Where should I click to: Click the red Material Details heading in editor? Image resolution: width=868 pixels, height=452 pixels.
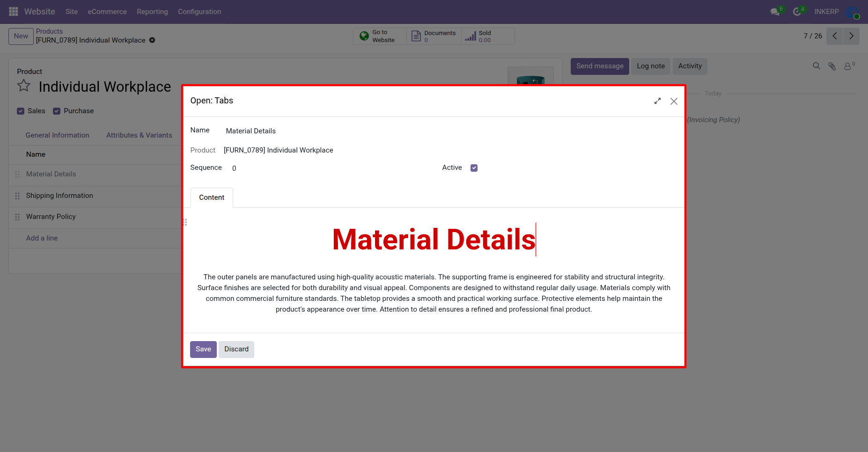[x=434, y=240]
